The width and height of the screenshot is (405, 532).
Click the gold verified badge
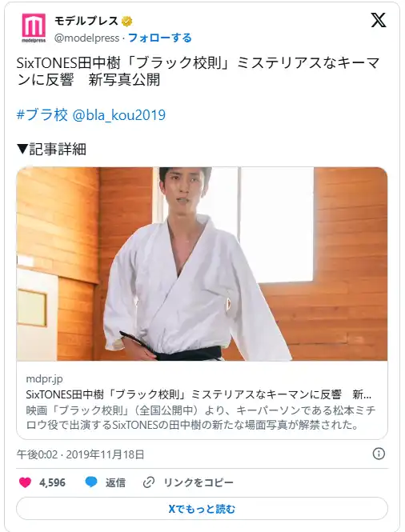click(126, 22)
